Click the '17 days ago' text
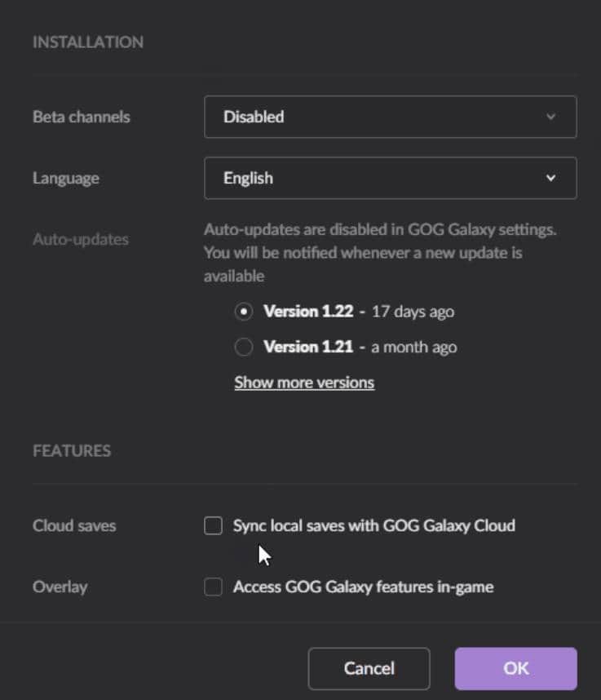This screenshot has width=601, height=700. (413, 312)
